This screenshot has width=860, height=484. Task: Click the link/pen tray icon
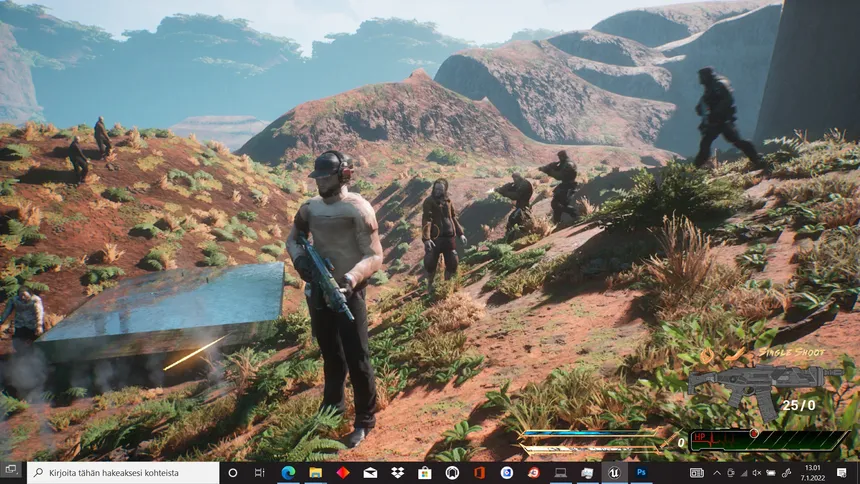[x=786, y=473]
